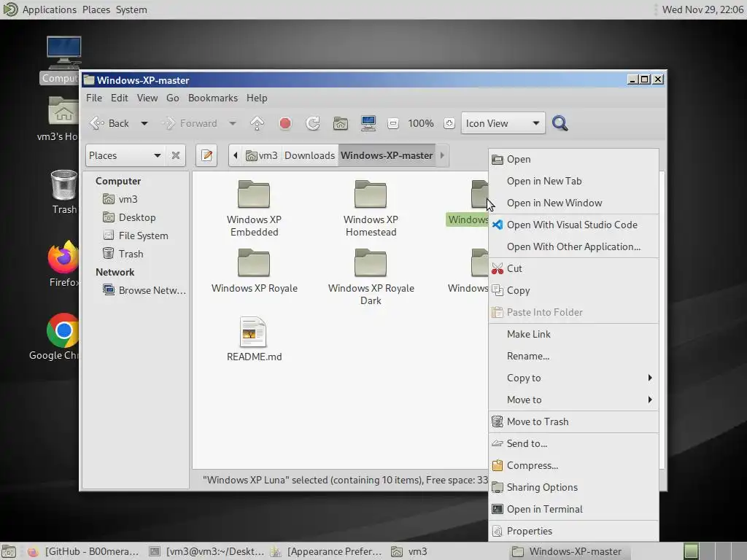Open Back history dropdown arrow
Screen dimensions: 747x560
point(144,123)
